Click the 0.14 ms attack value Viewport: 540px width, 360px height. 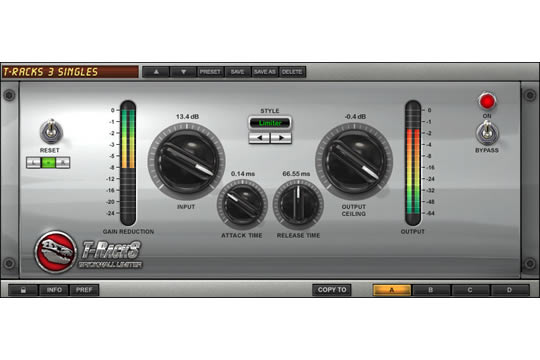[x=243, y=174]
